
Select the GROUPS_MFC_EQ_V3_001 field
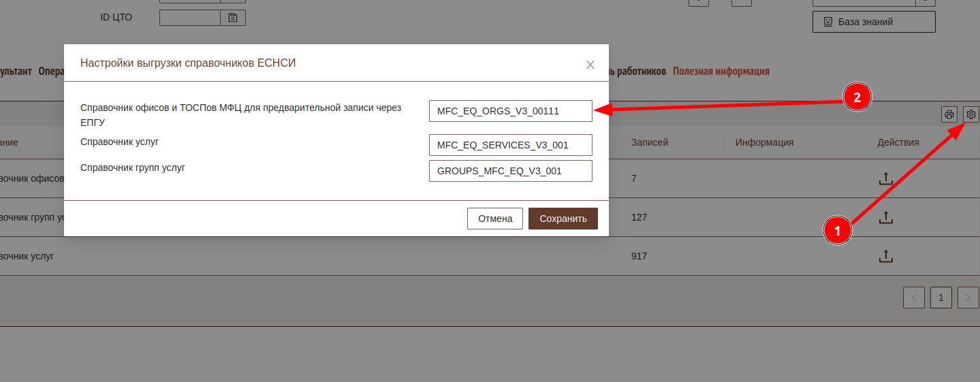510,171
